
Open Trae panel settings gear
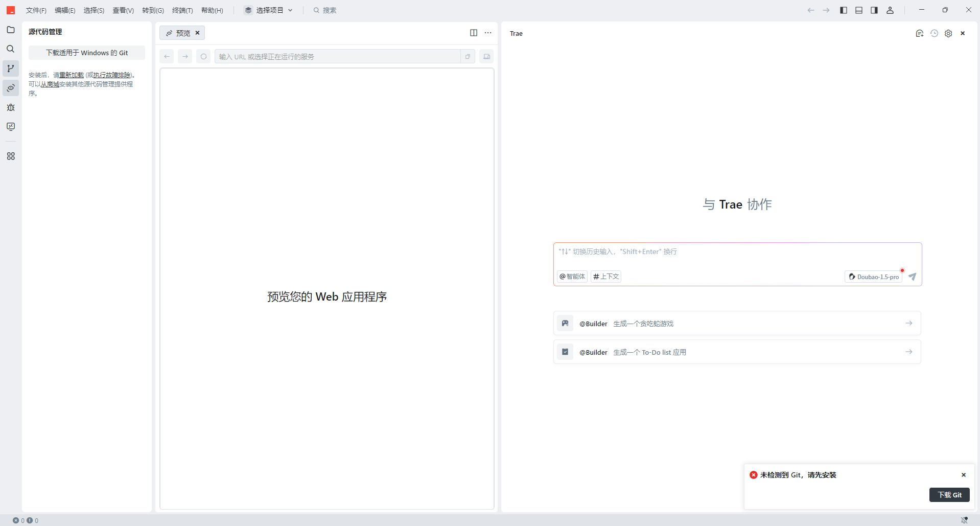[948, 33]
